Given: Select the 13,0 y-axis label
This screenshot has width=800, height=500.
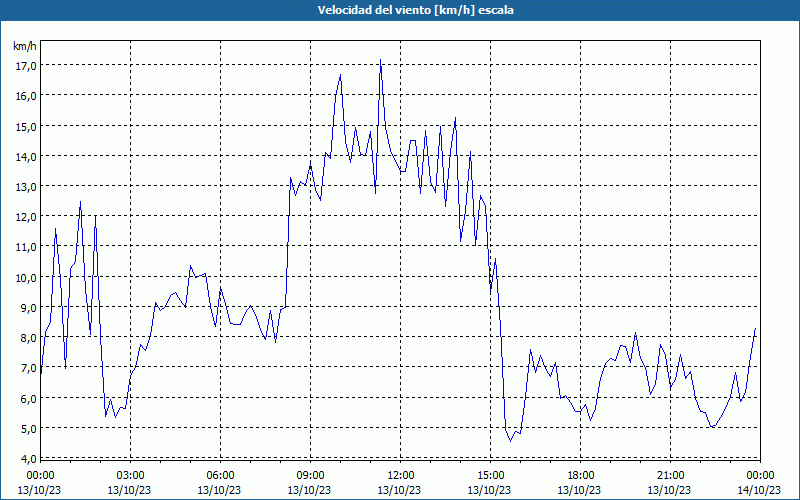Looking at the screenshot, I should click(x=25, y=187).
